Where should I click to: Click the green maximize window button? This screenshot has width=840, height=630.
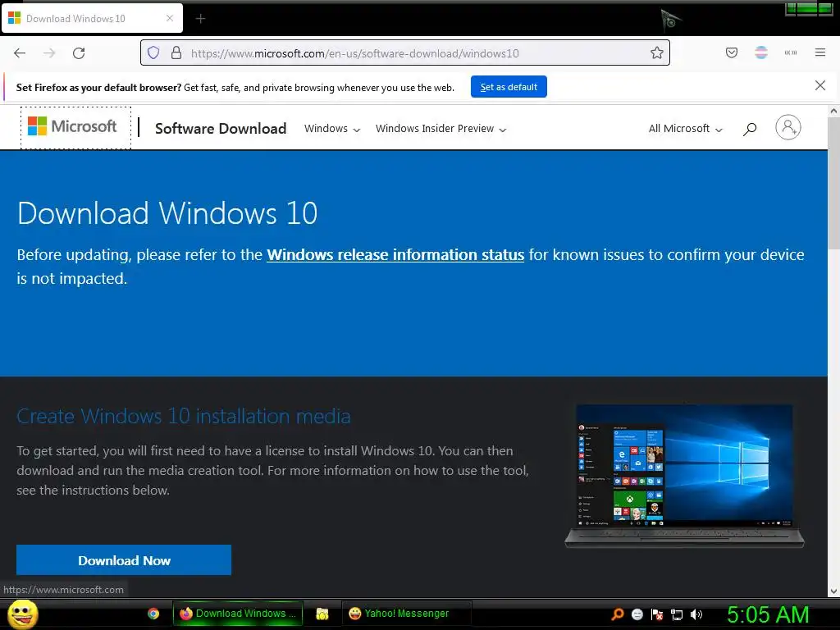808,8
